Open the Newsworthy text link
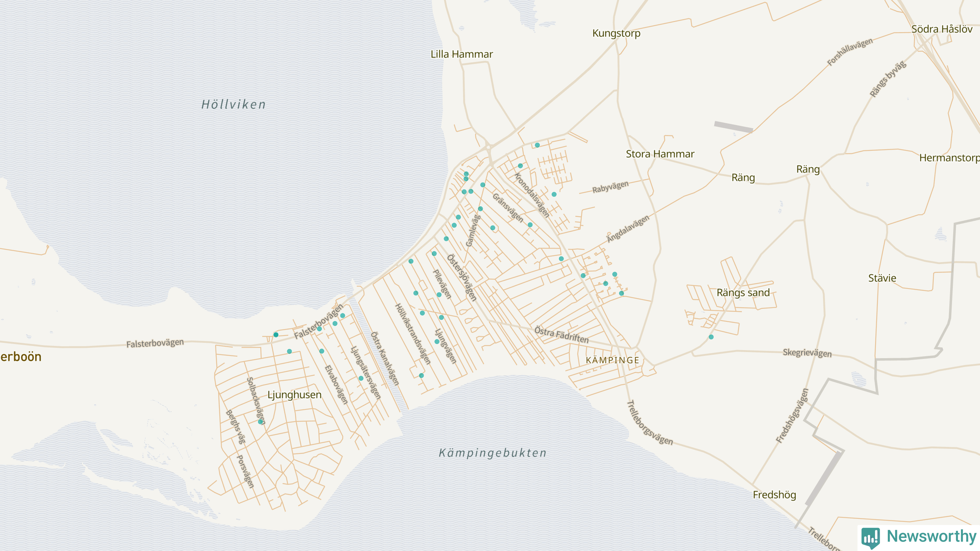This screenshot has width=980, height=551. pyautogui.click(x=931, y=536)
